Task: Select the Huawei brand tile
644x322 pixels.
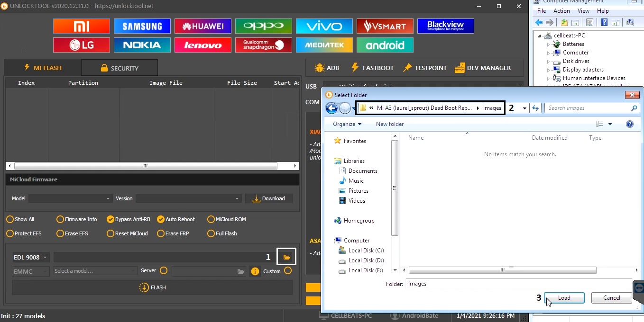Action: tap(203, 26)
